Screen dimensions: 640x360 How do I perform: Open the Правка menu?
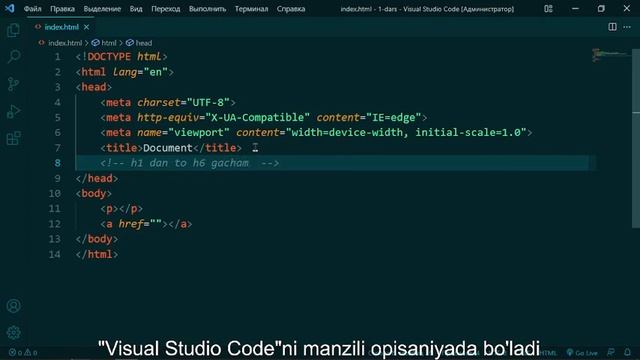coord(62,9)
